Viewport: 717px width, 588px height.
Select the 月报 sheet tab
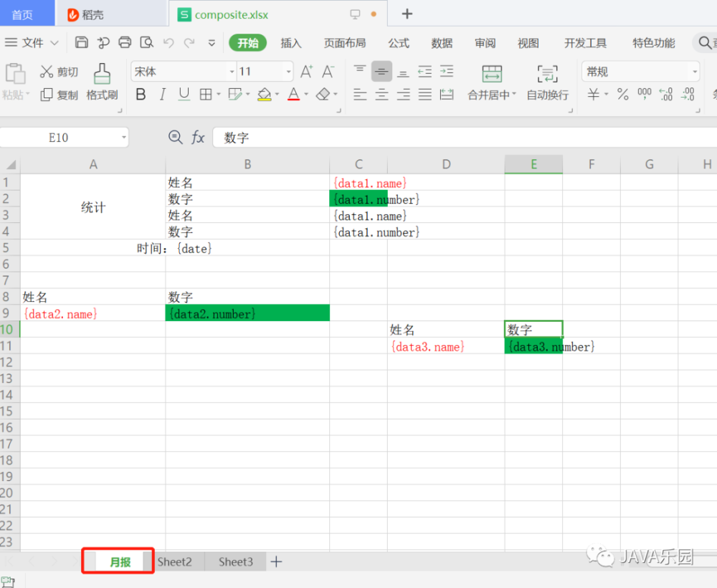[120, 561]
